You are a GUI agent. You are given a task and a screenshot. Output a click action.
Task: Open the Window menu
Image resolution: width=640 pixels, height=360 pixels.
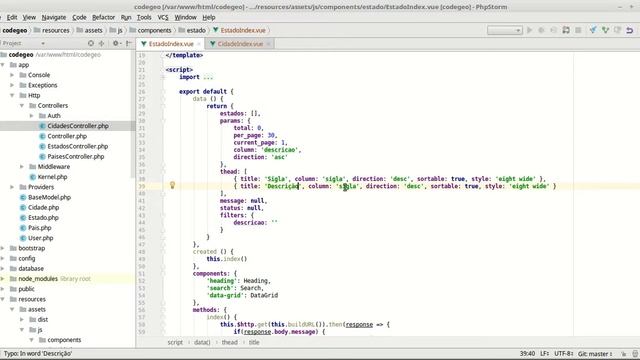click(185, 17)
